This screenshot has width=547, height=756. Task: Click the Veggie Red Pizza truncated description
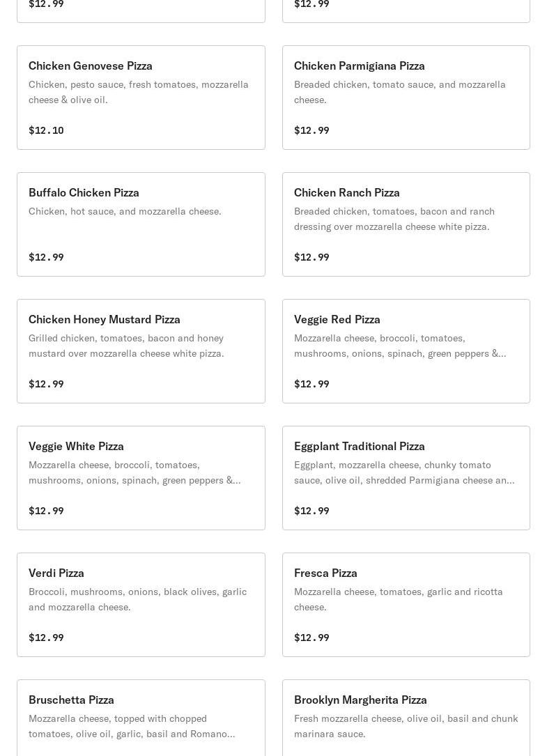click(x=399, y=346)
